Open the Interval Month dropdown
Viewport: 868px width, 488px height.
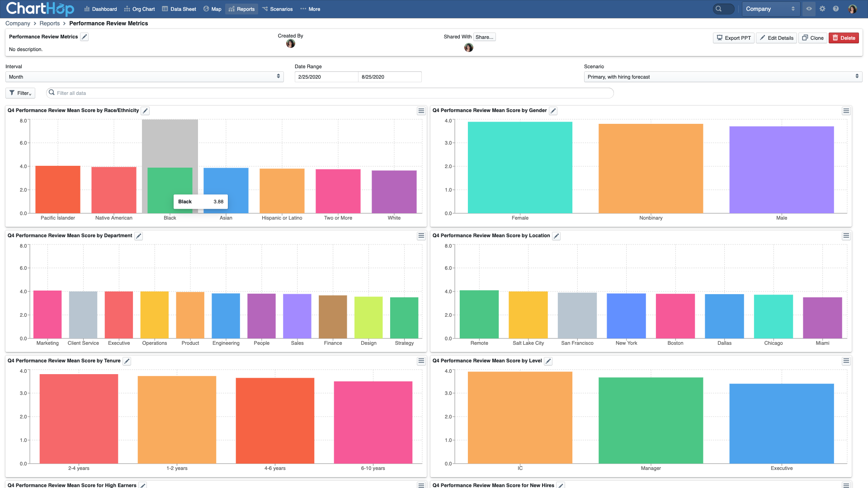pyautogui.click(x=144, y=77)
